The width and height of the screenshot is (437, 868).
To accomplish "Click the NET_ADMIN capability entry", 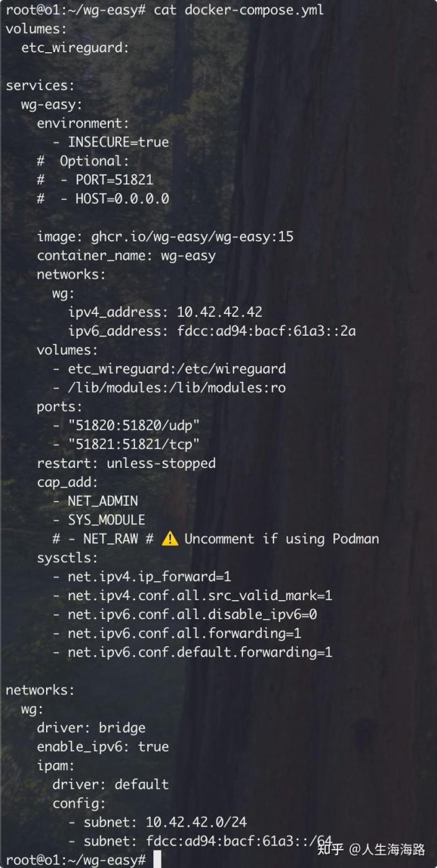I will pyautogui.click(x=102, y=501).
